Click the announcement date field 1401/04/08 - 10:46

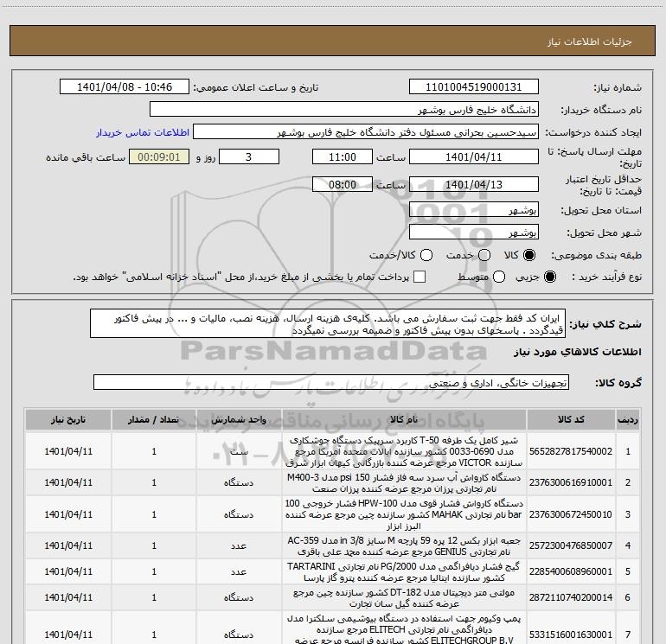point(125,87)
